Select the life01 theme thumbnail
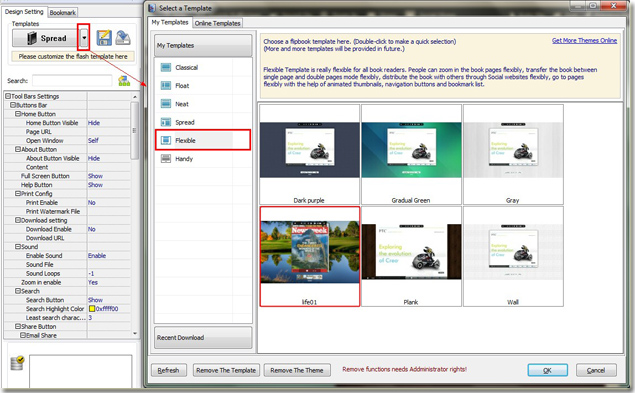This screenshot has width=635, height=393. [x=309, y=256]
